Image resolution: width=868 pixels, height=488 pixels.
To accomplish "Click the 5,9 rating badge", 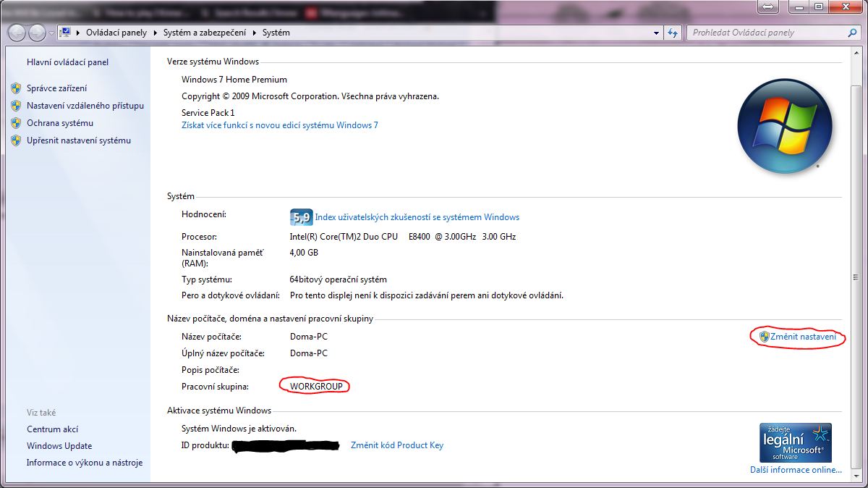I will pos(301,216).
